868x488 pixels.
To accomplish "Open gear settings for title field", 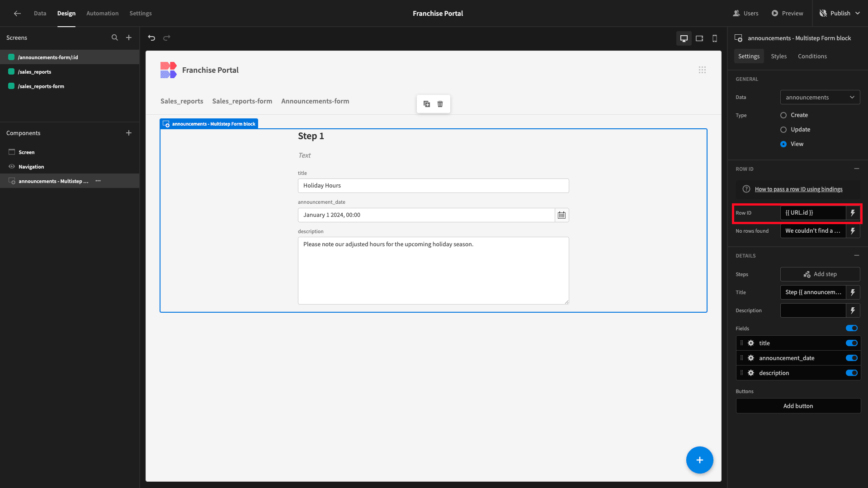I will 751,343.
